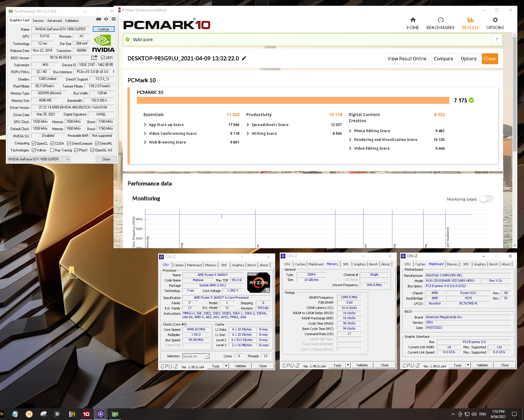
Task: Click the orange PCMark 10 score bar
Action: coord(293,100)
